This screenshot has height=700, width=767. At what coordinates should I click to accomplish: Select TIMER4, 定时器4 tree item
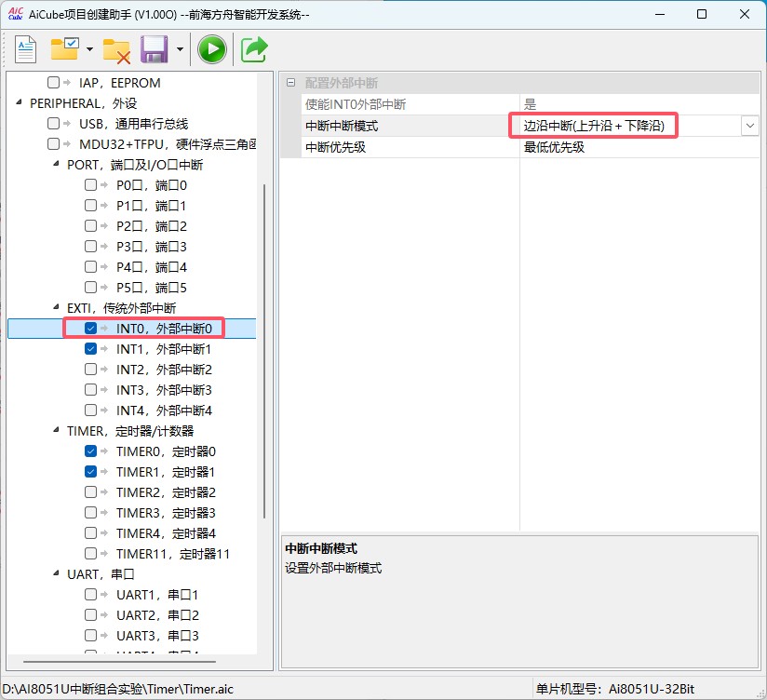(x=166, y=533)
